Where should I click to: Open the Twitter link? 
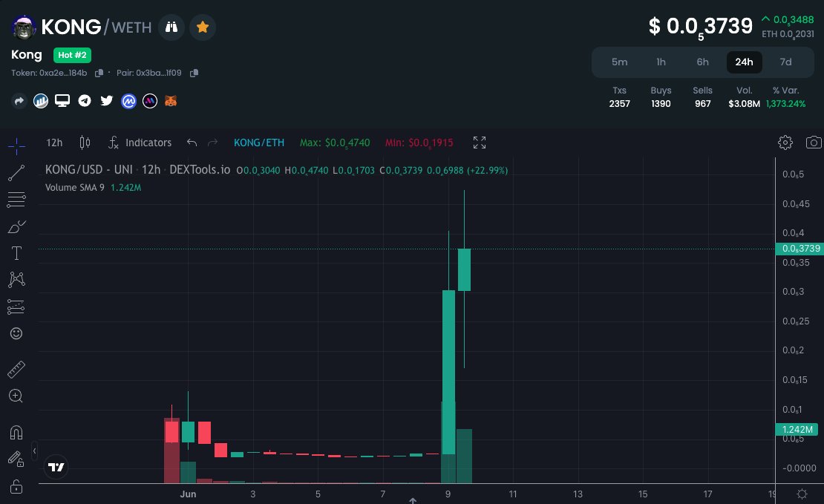tap(107, 100)
